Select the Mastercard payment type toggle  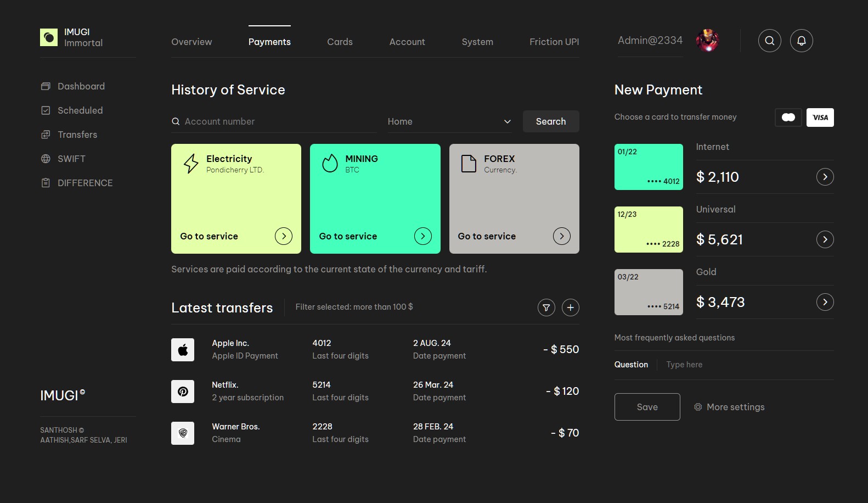pos(788,118)
